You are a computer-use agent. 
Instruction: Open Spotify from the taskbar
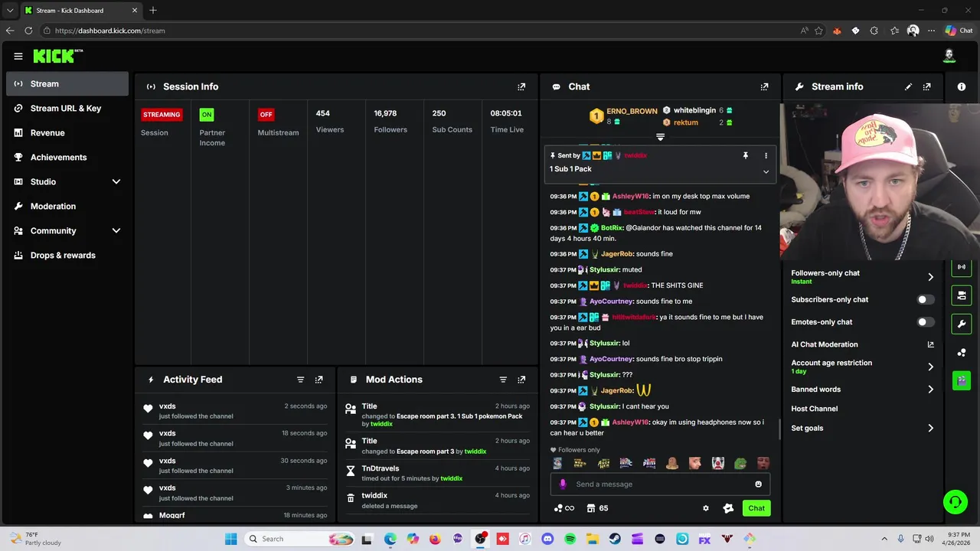coord(570,539)
